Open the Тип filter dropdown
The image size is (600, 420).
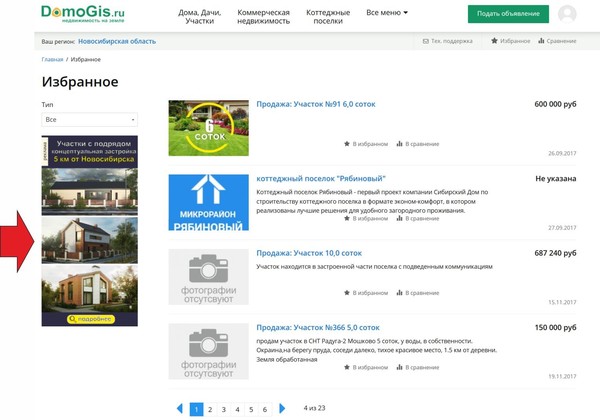point(89,119)
